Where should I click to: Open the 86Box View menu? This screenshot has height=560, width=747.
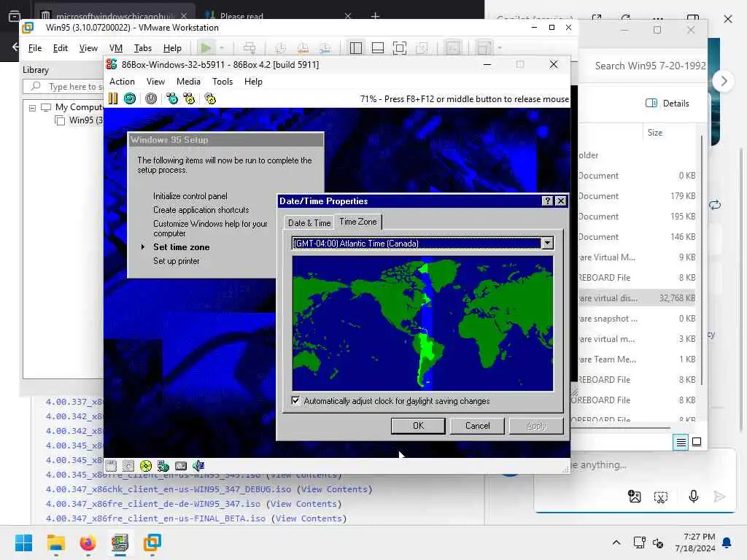pos(155,82)
